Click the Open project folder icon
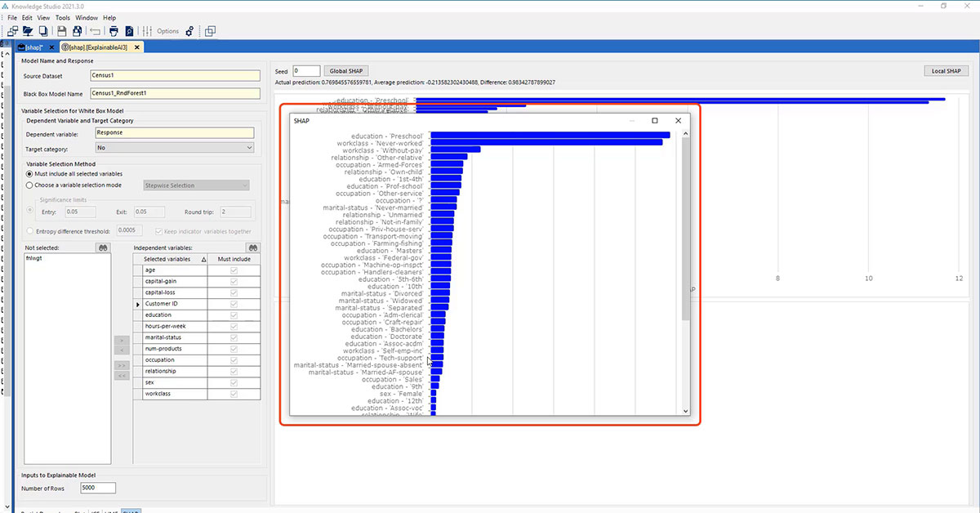Screen dimensions: 980x513 tap(28, 31)
